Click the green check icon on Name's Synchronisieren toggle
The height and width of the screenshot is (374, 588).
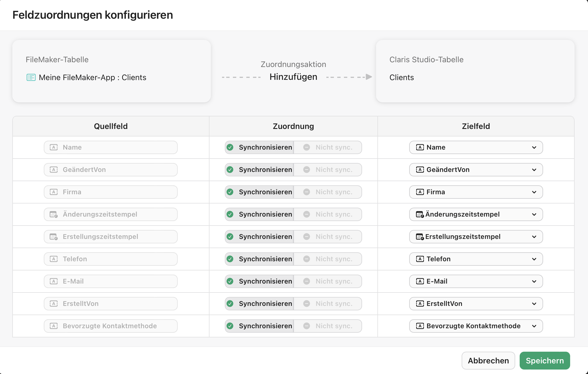[x=230, y=147]
